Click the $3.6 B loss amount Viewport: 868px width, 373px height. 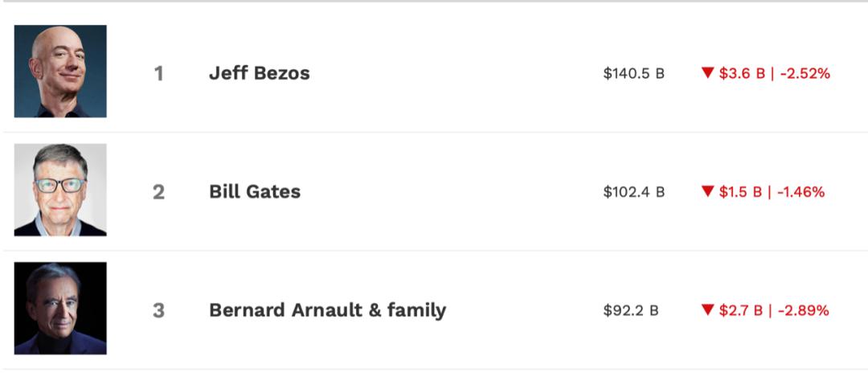tap(740, 74)
